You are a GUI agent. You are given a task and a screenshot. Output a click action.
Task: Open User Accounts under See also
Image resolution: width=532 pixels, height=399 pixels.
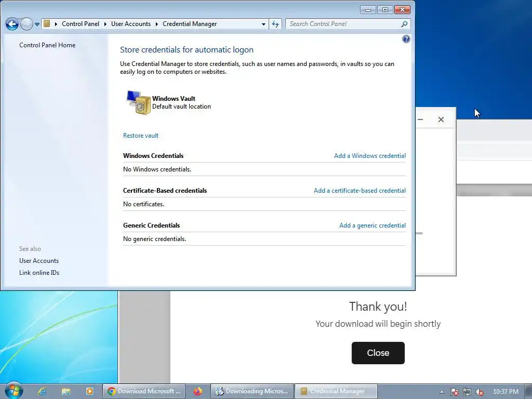[39, 261]
